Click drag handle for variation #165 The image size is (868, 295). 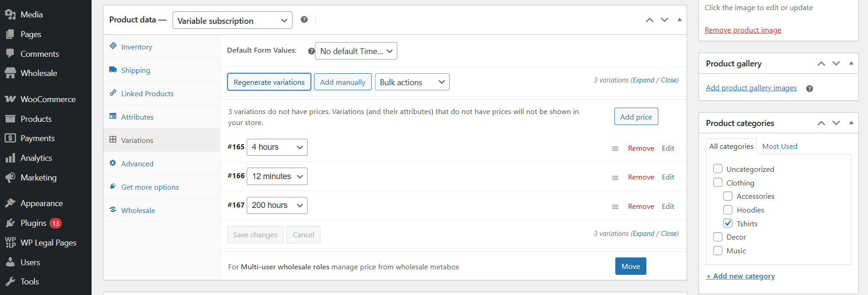tap(615, 149)
